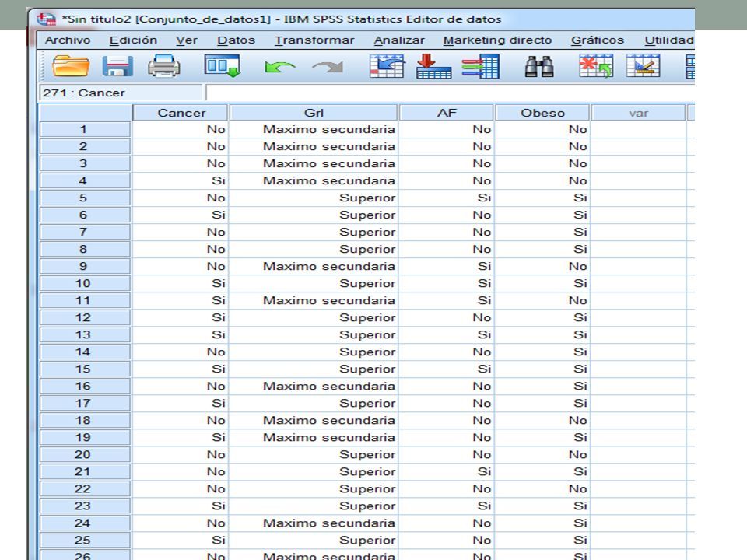Screen dimensions: 747x560
Task: Select the AF column header
Action: point(447,113)
